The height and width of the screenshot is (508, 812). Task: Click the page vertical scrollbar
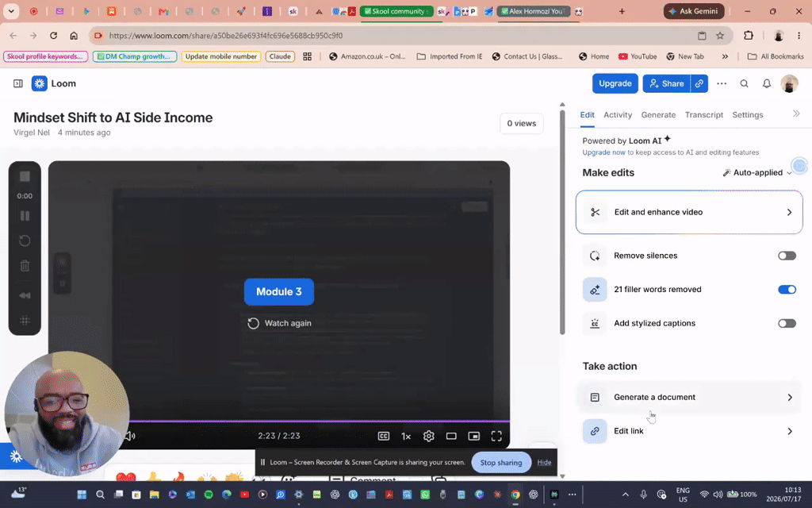click(562, 223)
